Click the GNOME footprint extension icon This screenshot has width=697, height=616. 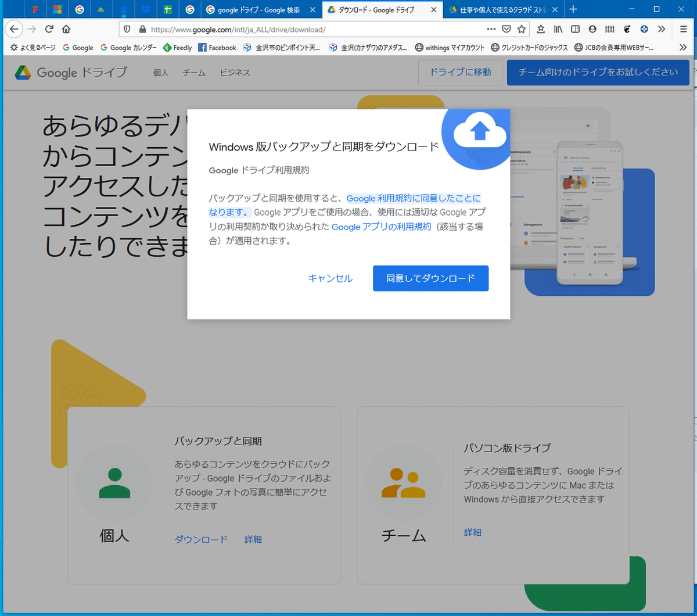click(x=627, y=28)
